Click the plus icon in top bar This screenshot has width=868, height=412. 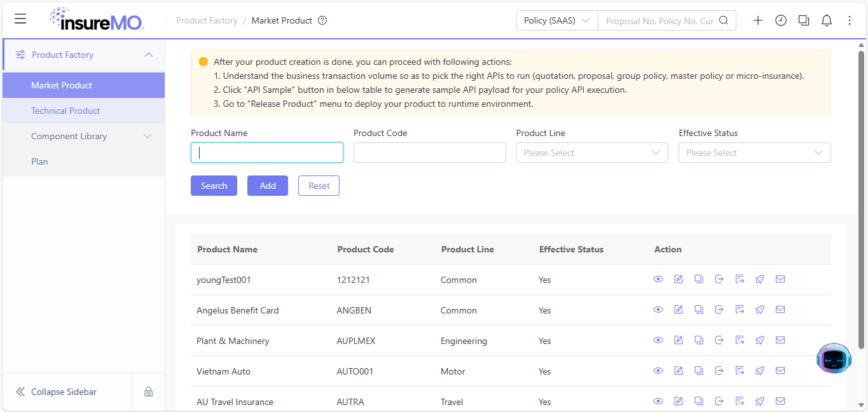pos(758,20)
